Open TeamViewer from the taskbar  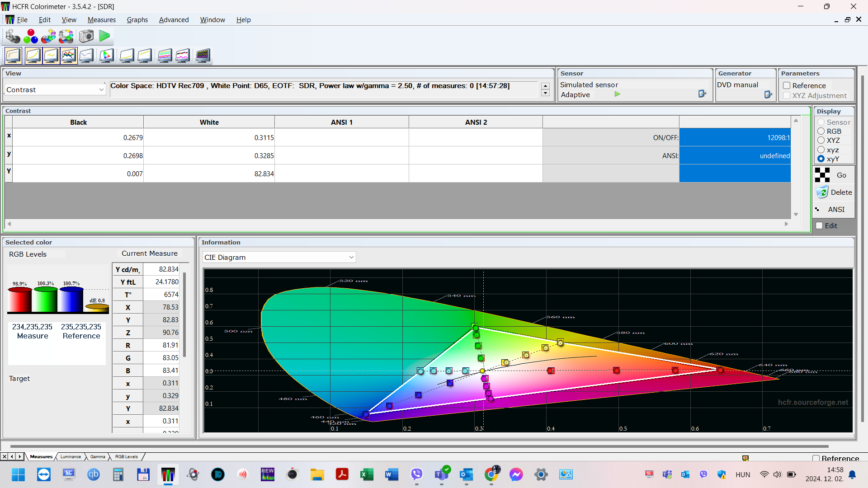pos(44,474)
